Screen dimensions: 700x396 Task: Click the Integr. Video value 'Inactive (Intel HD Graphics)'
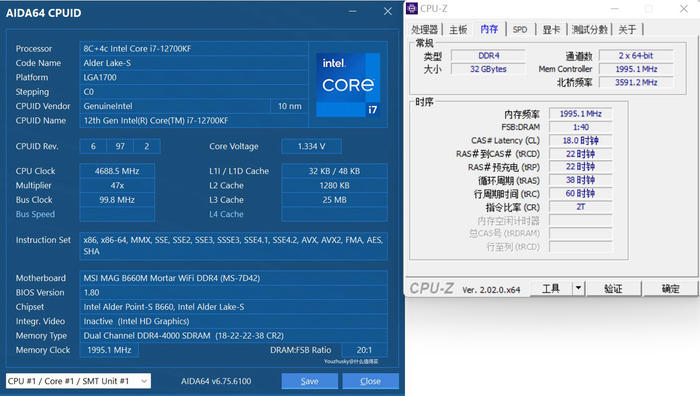click(x=233, y=321)
